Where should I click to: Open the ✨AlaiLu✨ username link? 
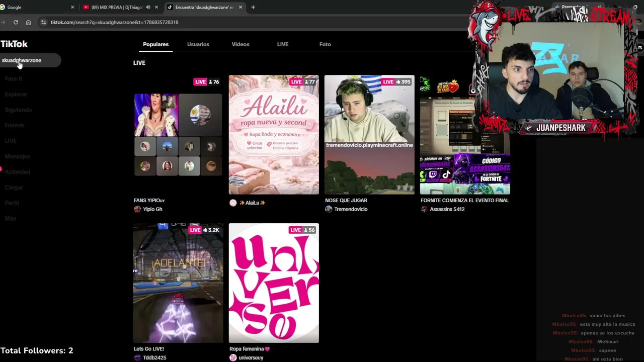point(252,203)
